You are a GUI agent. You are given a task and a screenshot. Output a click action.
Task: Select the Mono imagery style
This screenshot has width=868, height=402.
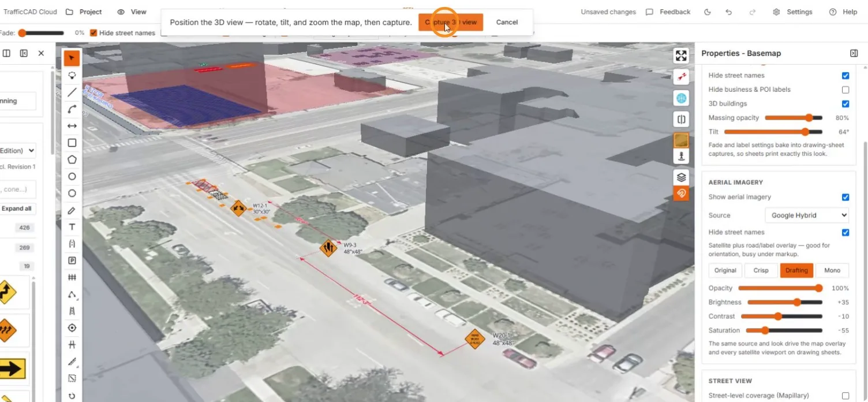point(832,270)
